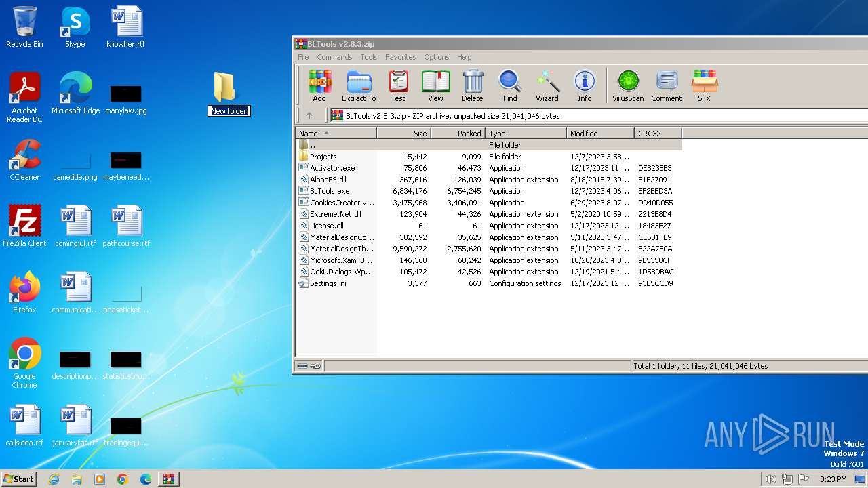Viewport: 868px width, 488px height.
Task: Select Settings.ini file
Action: [x=489, y=283]
